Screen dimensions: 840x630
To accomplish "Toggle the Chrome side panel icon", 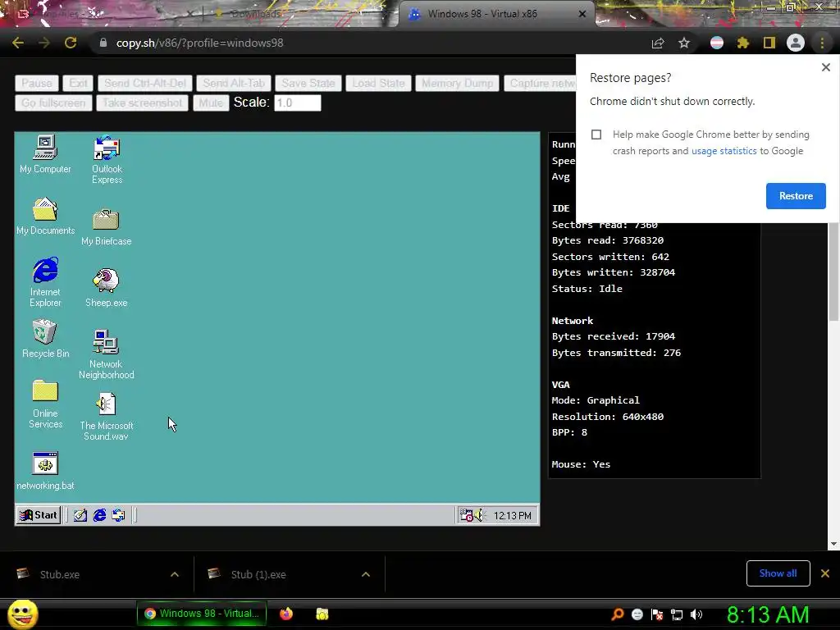I will (769, 43).
